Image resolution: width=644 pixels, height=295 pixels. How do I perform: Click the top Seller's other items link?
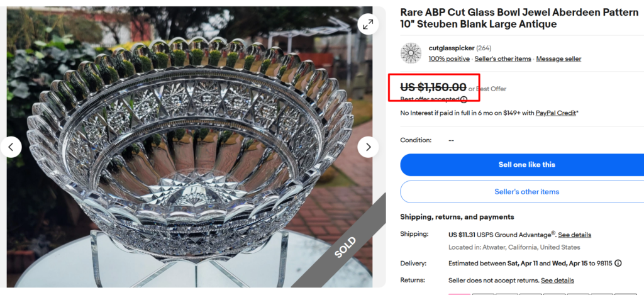tap(503, 59)
